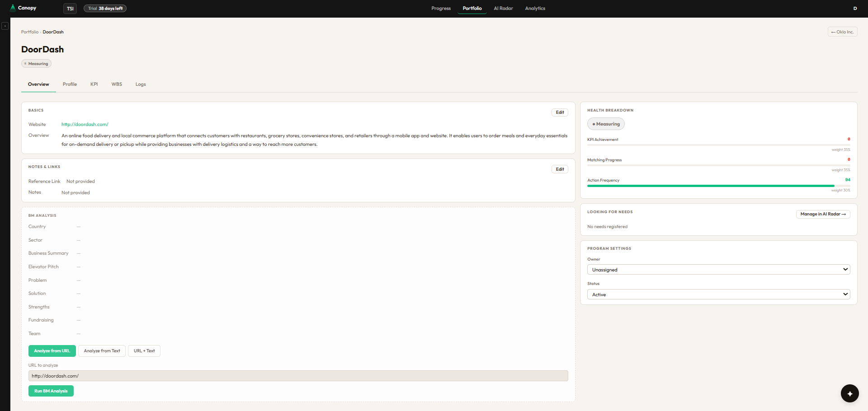This screenshot has width=868, height=411.
Task: Click the Notes 'Not provided' value
Action: [x=75, y=193]
